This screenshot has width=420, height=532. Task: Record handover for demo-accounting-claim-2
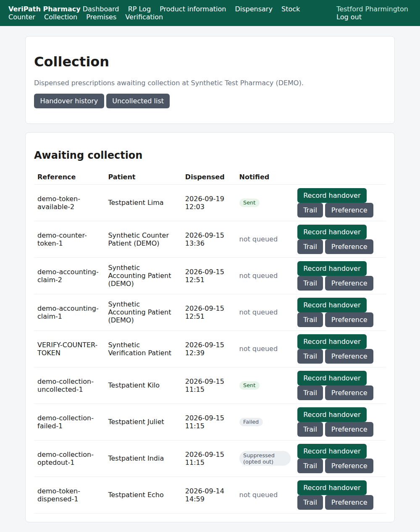coord(332,268)
